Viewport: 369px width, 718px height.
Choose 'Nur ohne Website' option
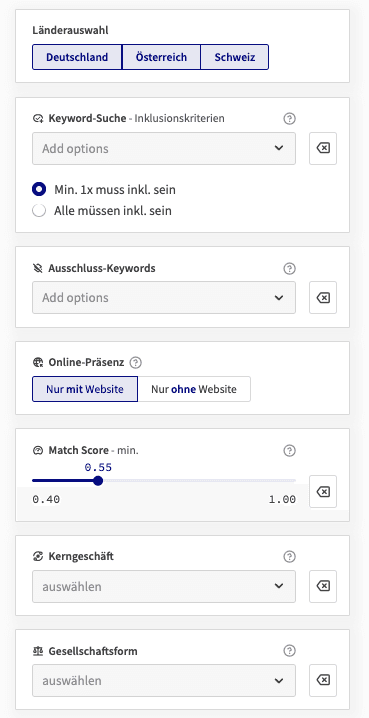194,389
